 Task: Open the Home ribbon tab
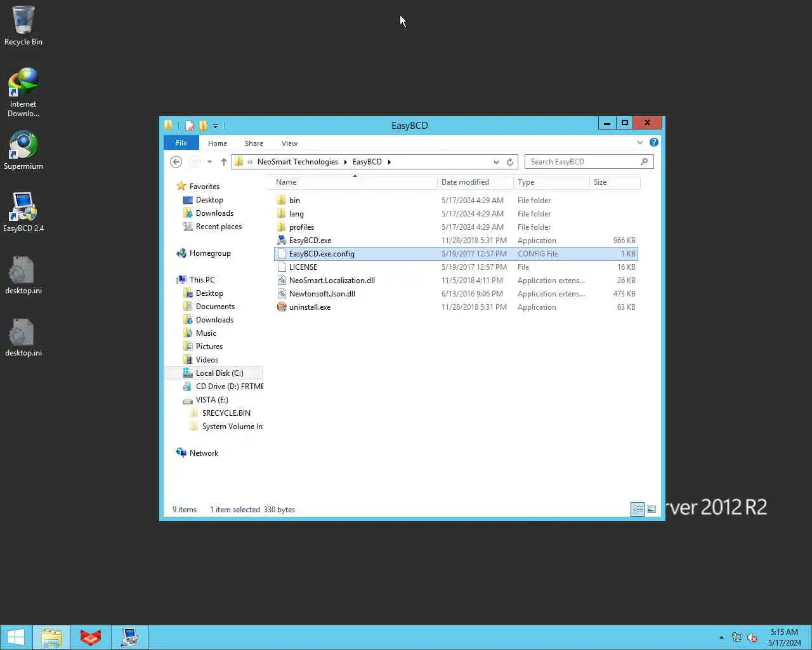(218, 143)
